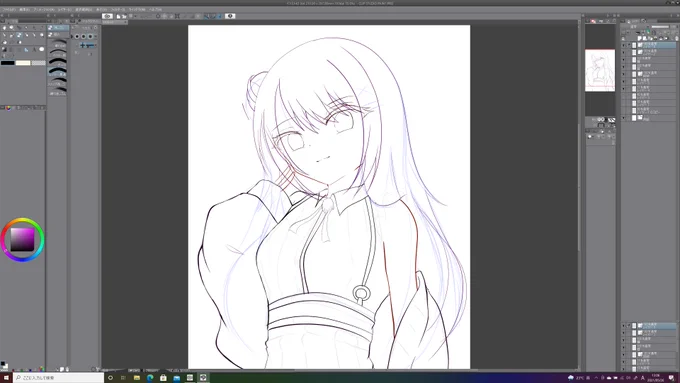Select the transparent color swatch
Screen dimensions: 680x383
[39, 63]
